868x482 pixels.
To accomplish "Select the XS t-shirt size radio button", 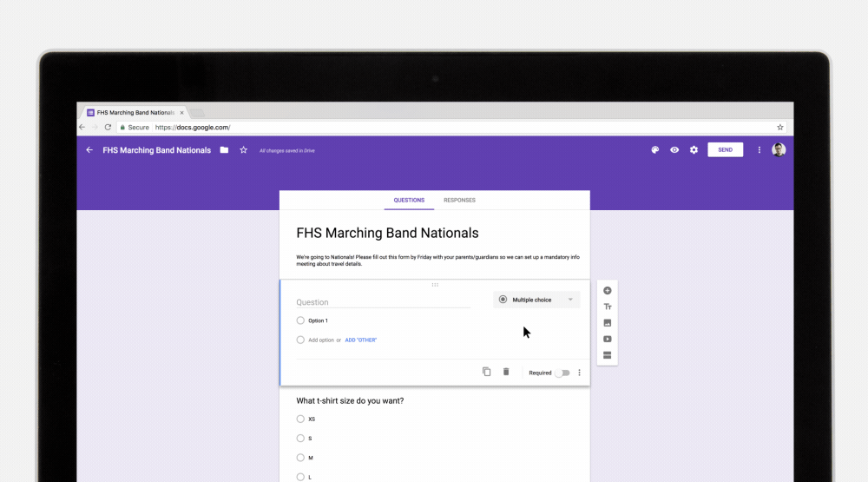I will pyautogui.click(x=300, y=419).
